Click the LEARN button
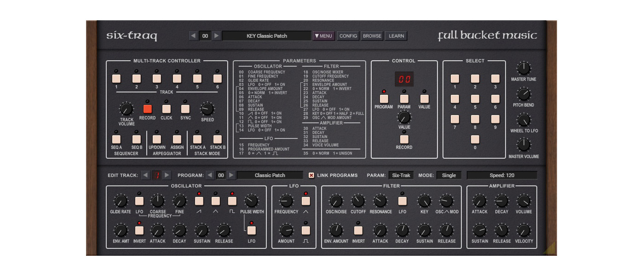The height and width of the screenshot is (276, 644). pos(397,36)
